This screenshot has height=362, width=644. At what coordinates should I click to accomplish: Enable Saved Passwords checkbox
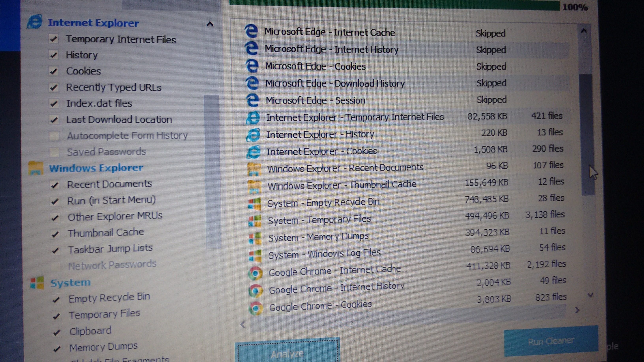coord(54,152)
